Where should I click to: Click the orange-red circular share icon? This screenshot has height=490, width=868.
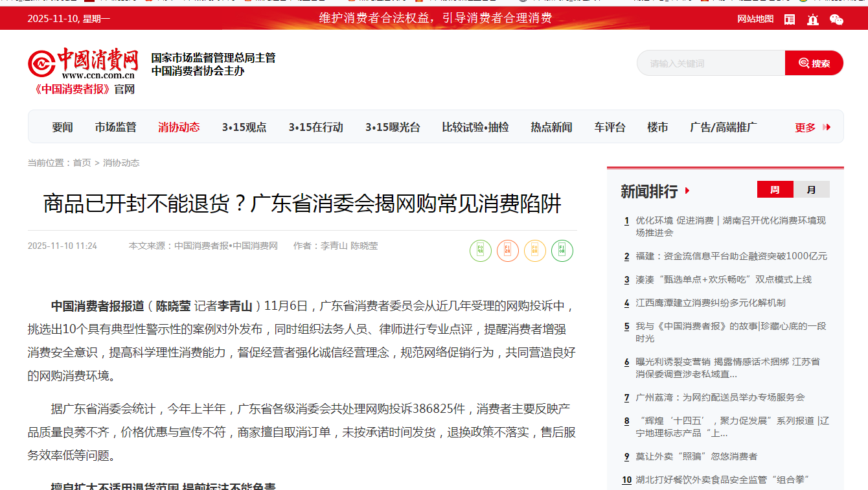[x=508, y=251]
